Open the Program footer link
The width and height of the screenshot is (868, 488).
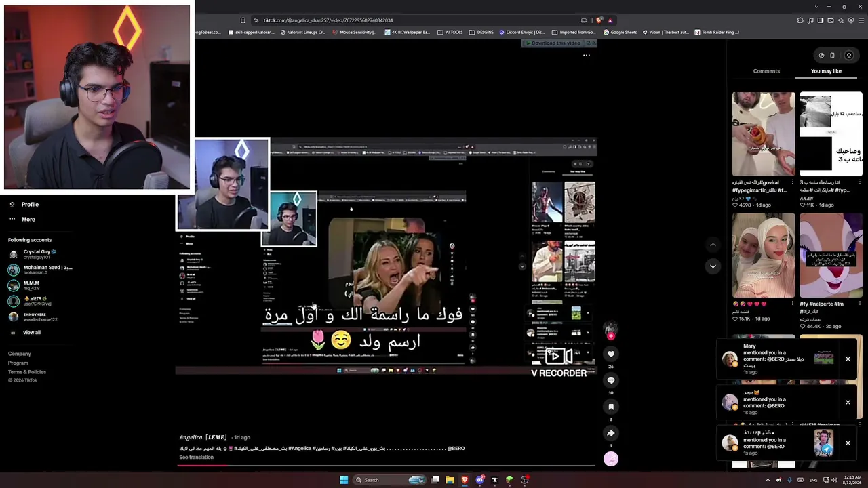point(18,363)
